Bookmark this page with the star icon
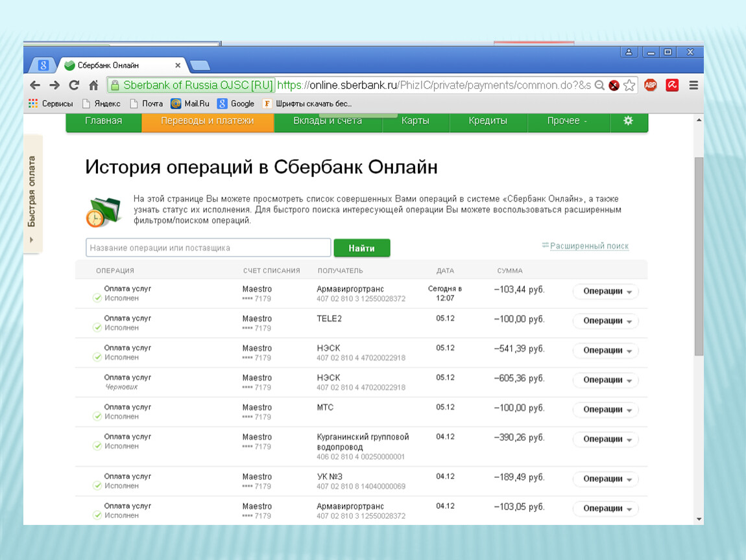 629,86
